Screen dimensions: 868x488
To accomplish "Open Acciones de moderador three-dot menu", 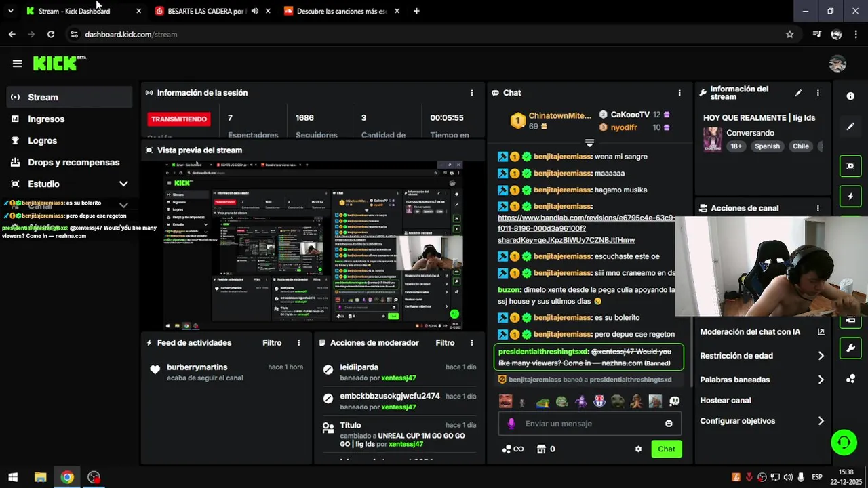I will 472,343.
